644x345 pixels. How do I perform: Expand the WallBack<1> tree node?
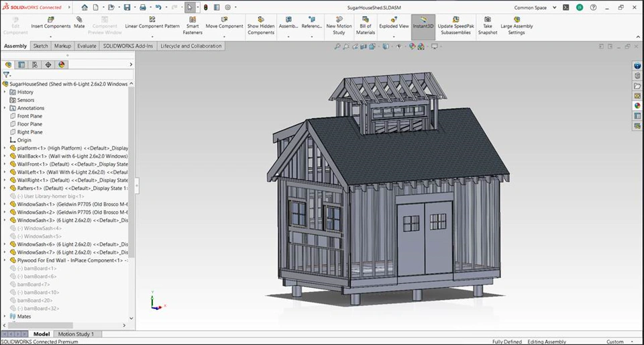tap(5, 156)
